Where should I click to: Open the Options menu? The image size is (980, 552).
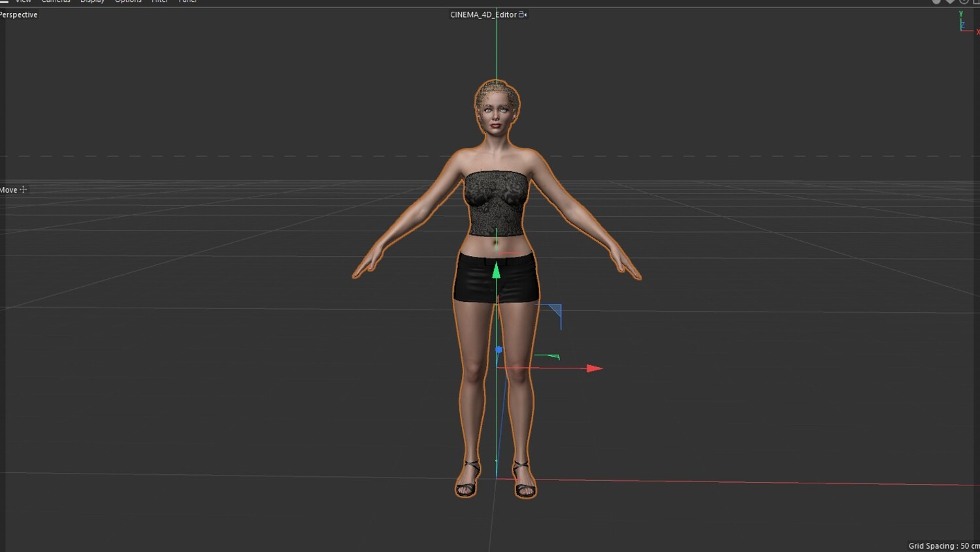point(128,2)
